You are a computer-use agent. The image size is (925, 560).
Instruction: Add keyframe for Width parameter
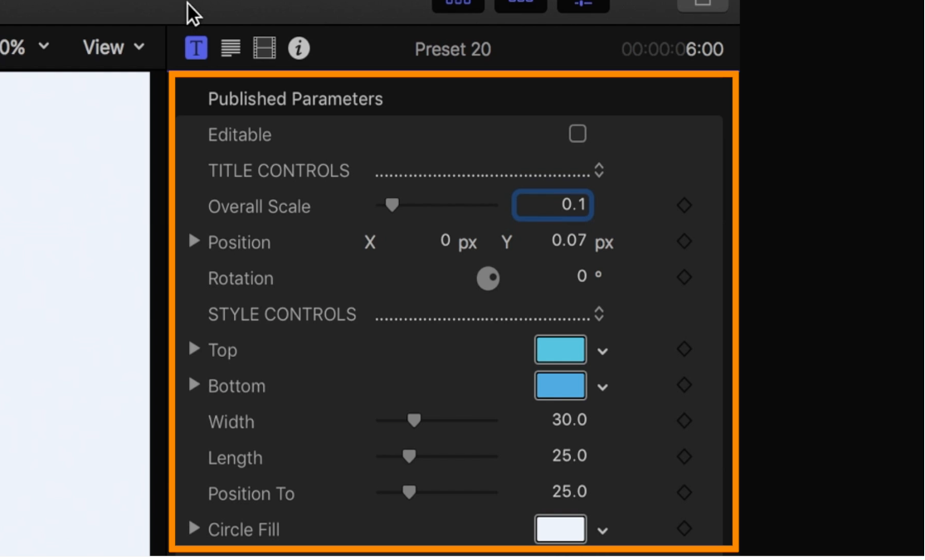684,421
